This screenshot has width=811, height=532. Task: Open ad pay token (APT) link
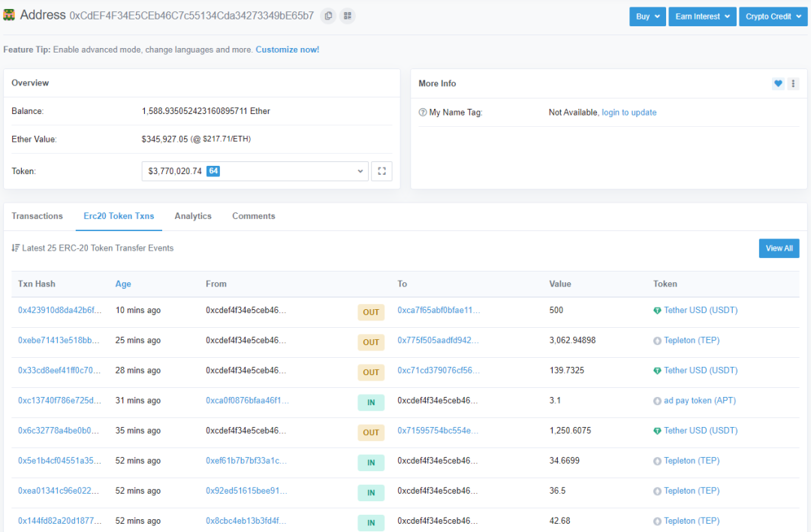[700, 400]
